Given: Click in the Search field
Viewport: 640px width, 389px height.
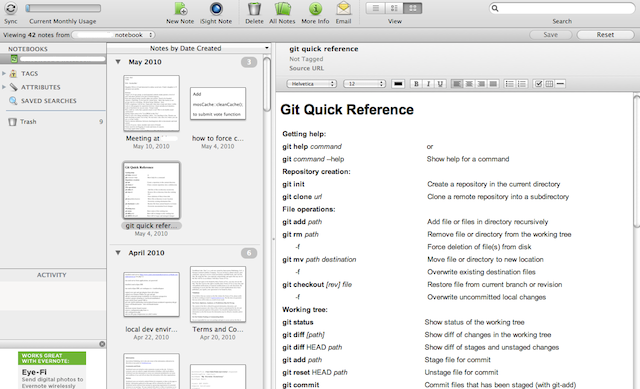Looking at the screenshot, I should (x=562, y=8).
